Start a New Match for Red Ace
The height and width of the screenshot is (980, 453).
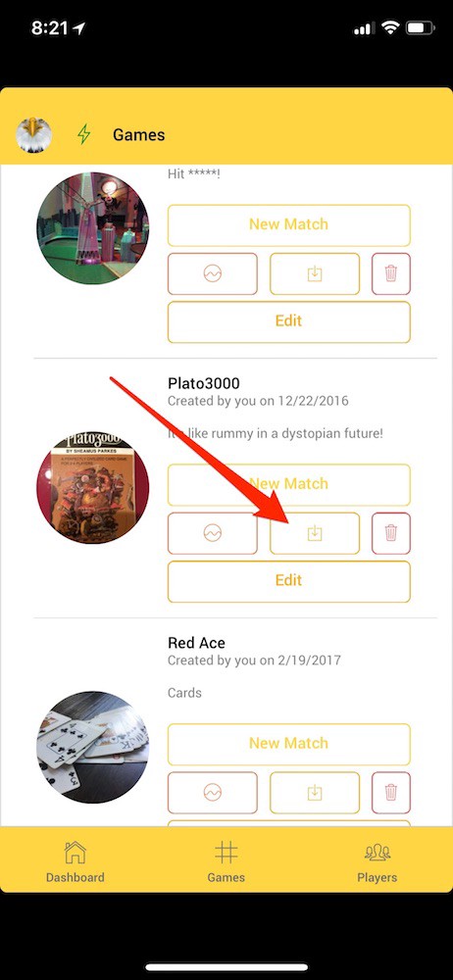click(x=289, y=744)
